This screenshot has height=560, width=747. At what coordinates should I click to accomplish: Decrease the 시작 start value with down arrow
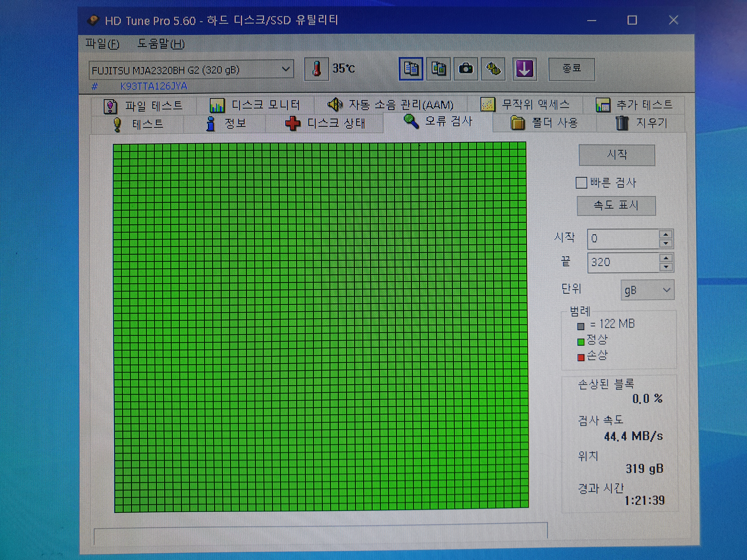[x=666, y=243]
